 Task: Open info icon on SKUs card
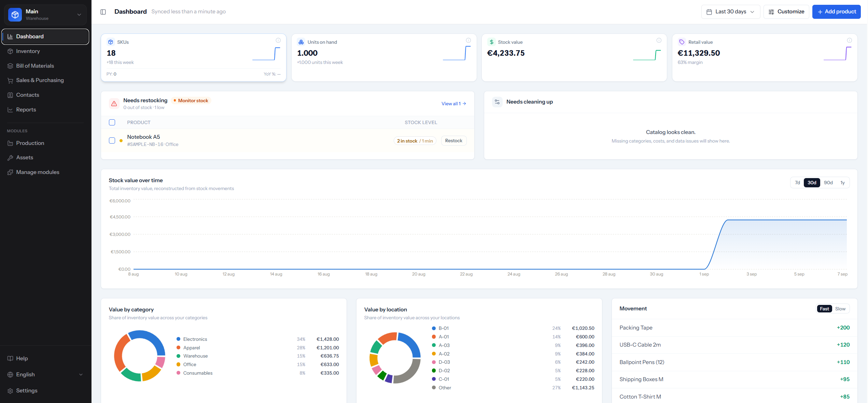[278, 40]
